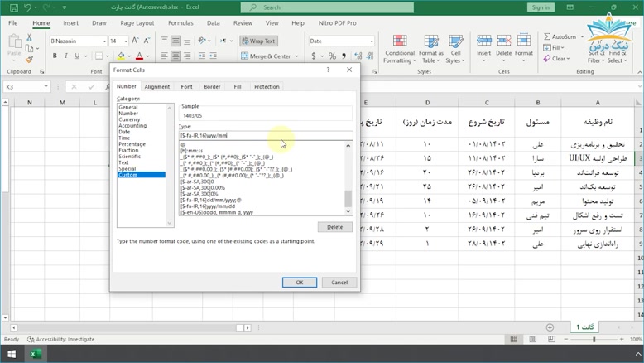Click the Clear eraser button
The height and width of the screenshot is (363, 644).
click(x=556, y=59)
